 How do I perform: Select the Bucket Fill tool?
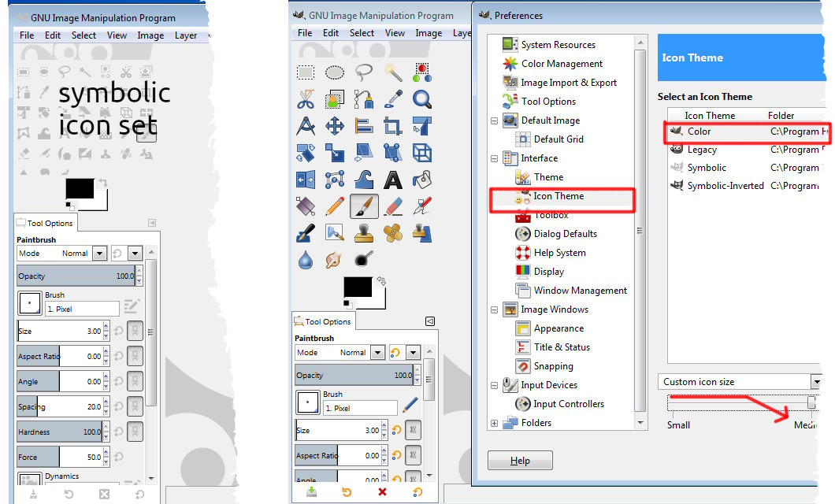[x=421, y=180]
